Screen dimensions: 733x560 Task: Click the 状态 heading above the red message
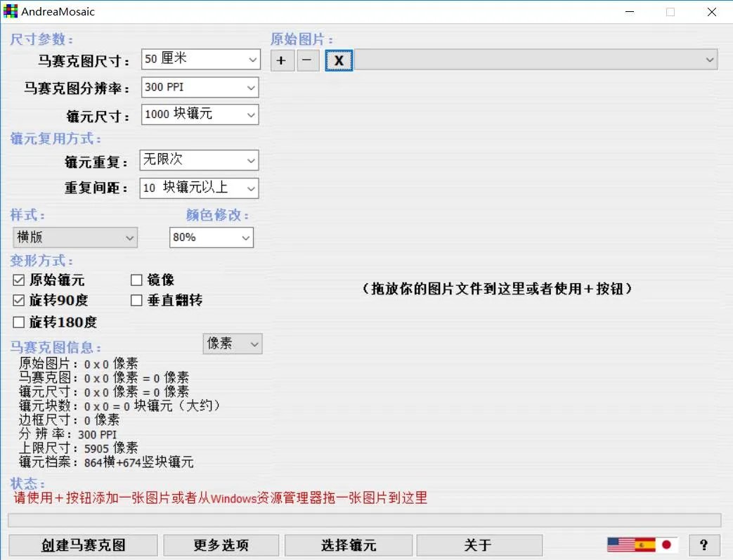[27, 483]
